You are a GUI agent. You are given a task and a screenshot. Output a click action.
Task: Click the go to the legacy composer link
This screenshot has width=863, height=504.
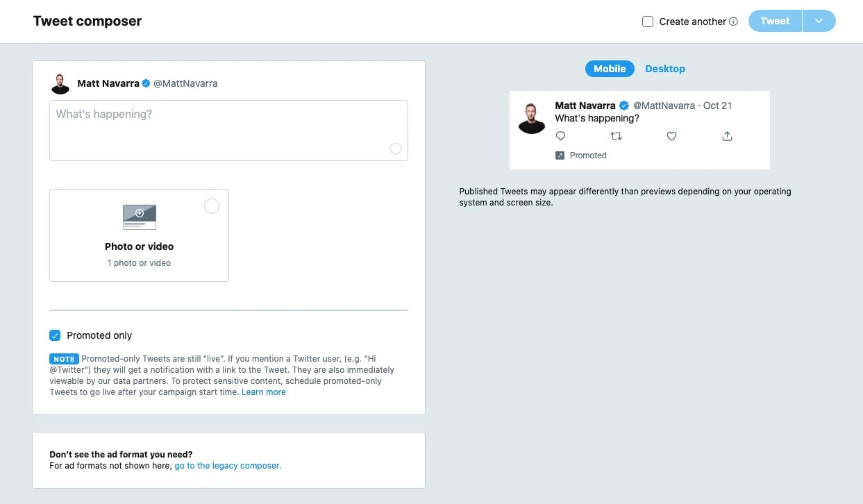pos(227,465)
